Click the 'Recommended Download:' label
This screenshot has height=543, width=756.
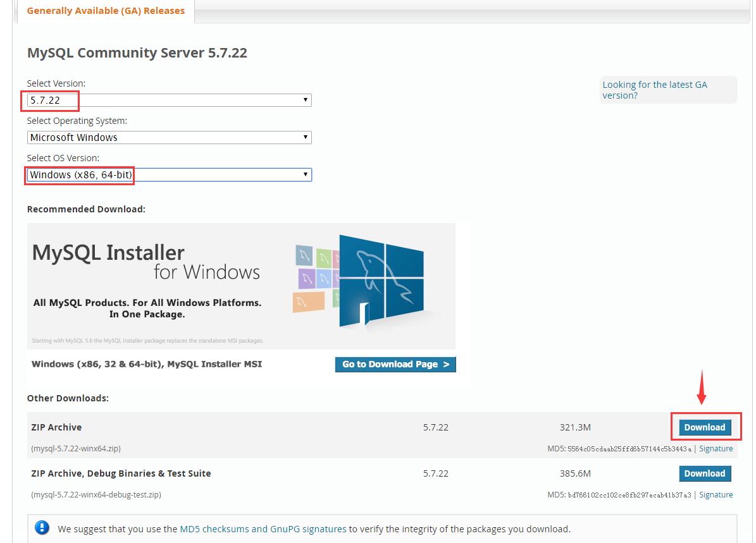click(86, 209)
